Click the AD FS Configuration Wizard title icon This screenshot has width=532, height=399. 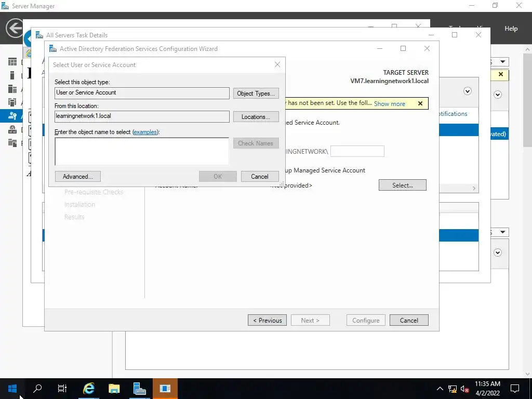[x=53, y=48]
